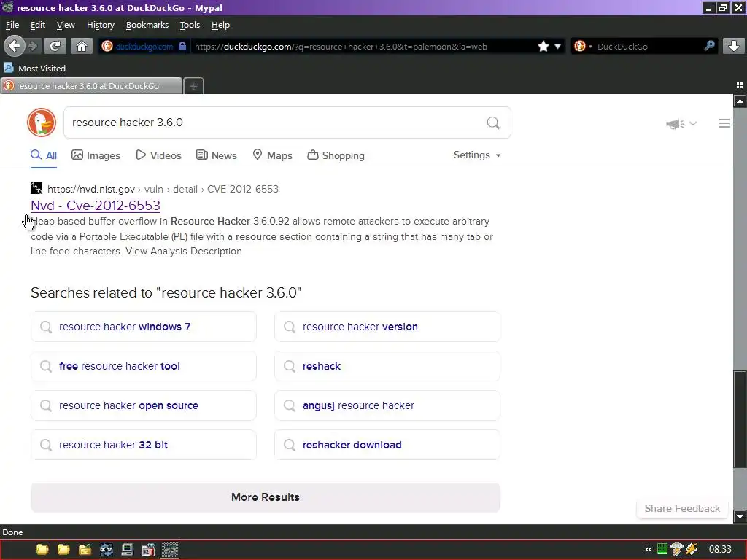Search related: angusj resource hacker

[x=387, y=405]
